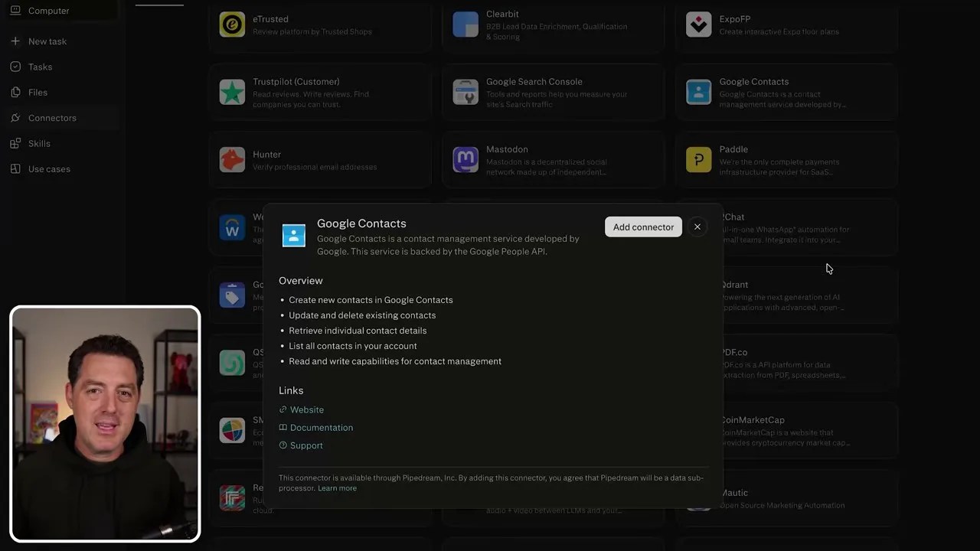Click the Google Contacts icon in dialog
Image resolution: width=980 pixels, height=551 pixels.
(x=294, y=235)
